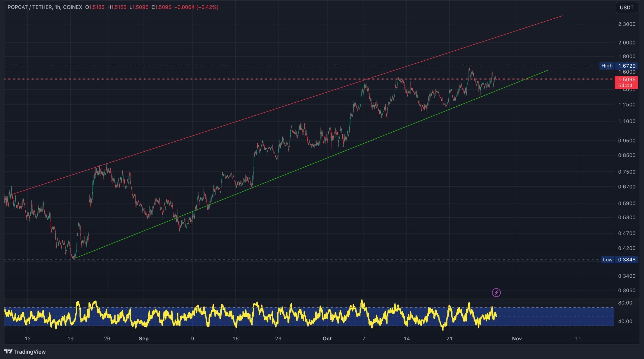Click date 14 on time axis

point(407,339)
